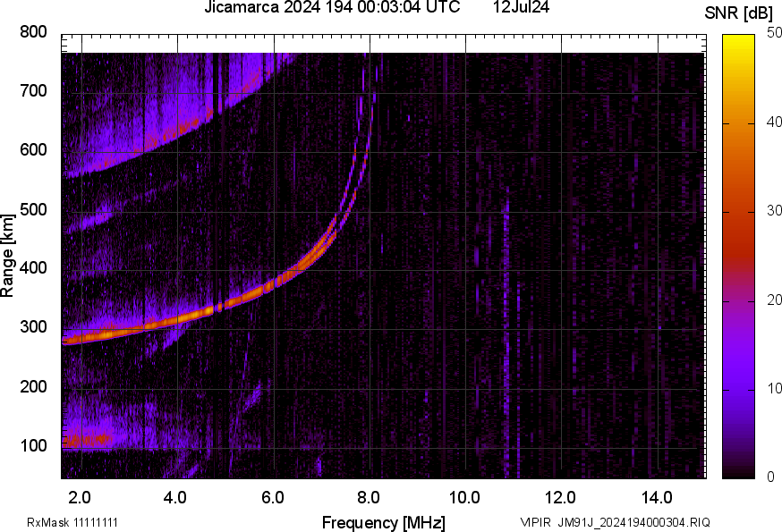Click range axis tick '300'
The width and height of the screenshot is (782, 532).
tap(33, 327)
